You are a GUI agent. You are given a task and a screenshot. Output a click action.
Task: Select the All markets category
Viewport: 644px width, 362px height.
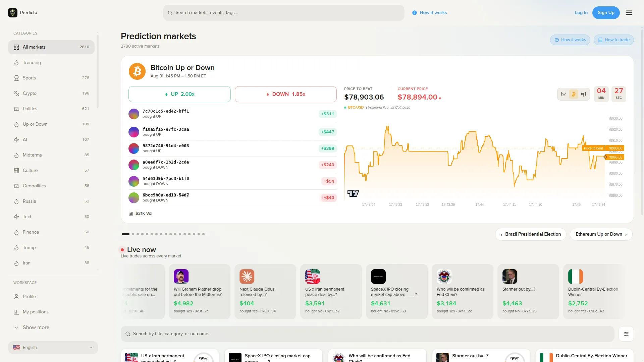point(51,47)
